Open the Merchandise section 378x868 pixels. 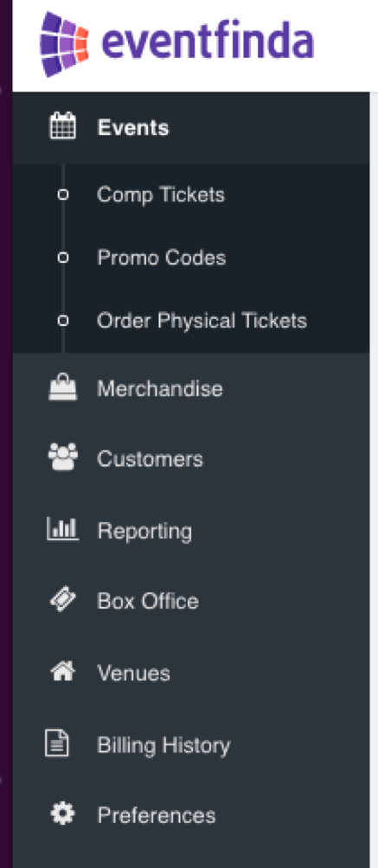pos(160,388)
